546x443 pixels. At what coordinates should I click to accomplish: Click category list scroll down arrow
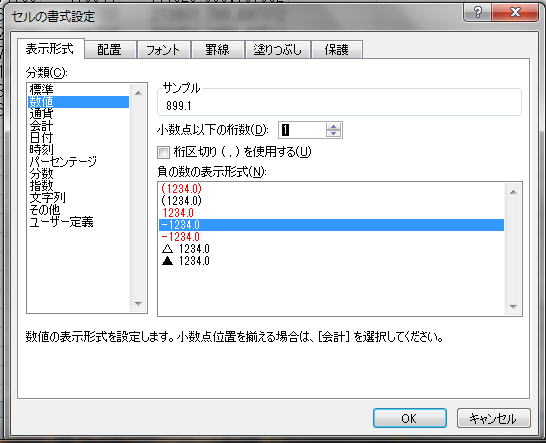pyautogui.click(x=138, y=304)
